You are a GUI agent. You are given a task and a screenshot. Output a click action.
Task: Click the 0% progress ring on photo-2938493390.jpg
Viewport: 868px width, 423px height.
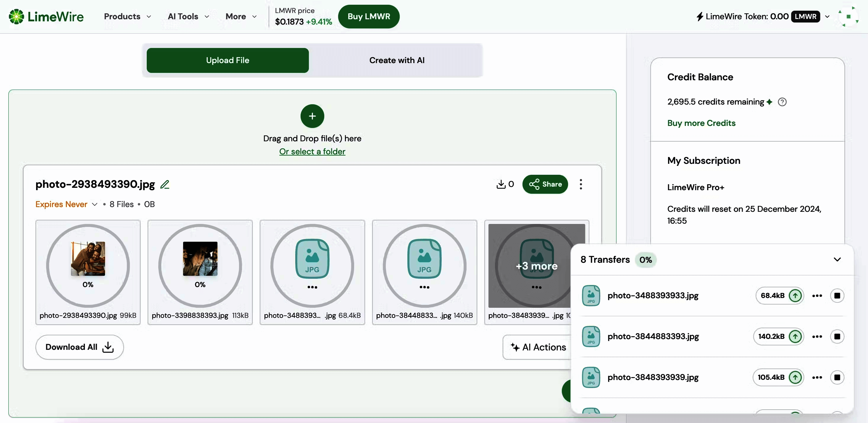tap(88, 265)
